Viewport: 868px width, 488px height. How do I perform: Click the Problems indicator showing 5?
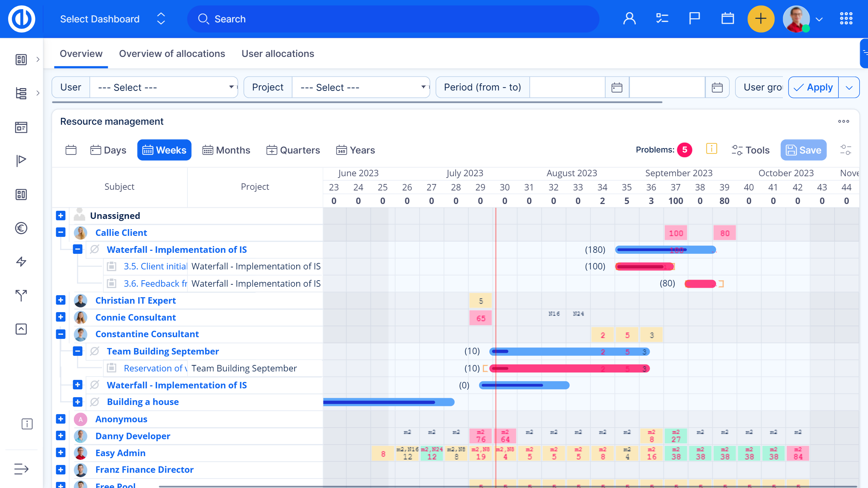pos(684,150)
